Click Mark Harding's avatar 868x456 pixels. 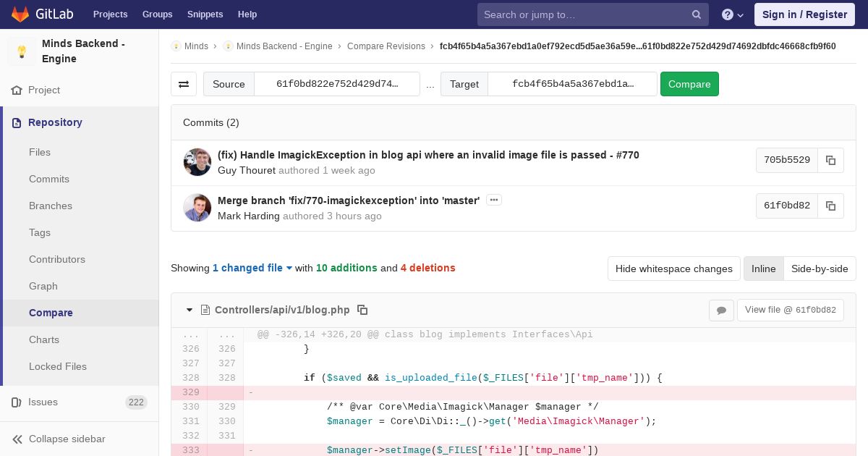pos(197,208)
